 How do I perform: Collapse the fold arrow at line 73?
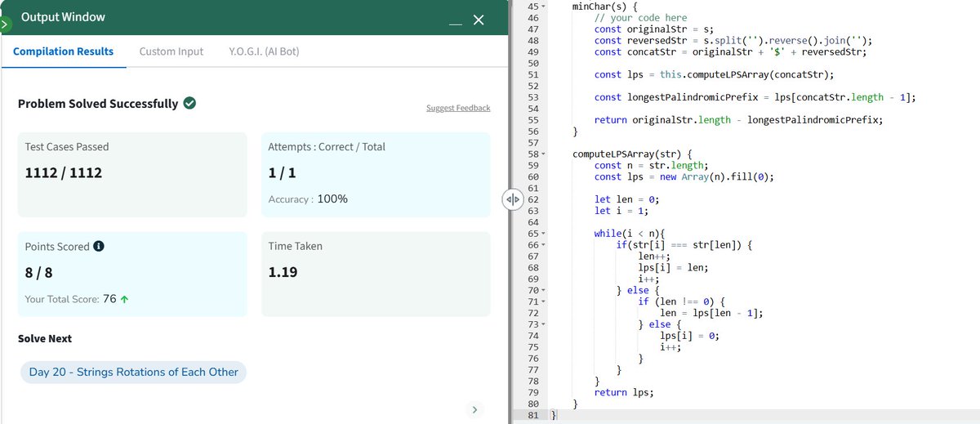coord(544,324)
